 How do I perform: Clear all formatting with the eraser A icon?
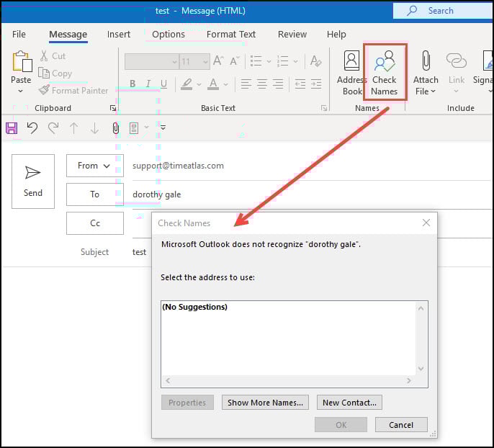tap(315, 61)
